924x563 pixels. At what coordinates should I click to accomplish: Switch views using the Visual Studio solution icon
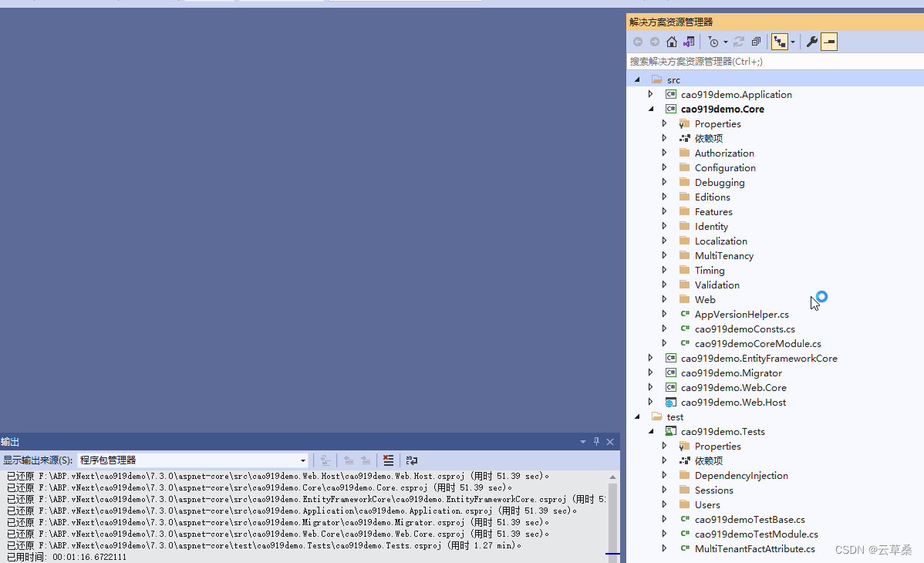pos(689,42)
